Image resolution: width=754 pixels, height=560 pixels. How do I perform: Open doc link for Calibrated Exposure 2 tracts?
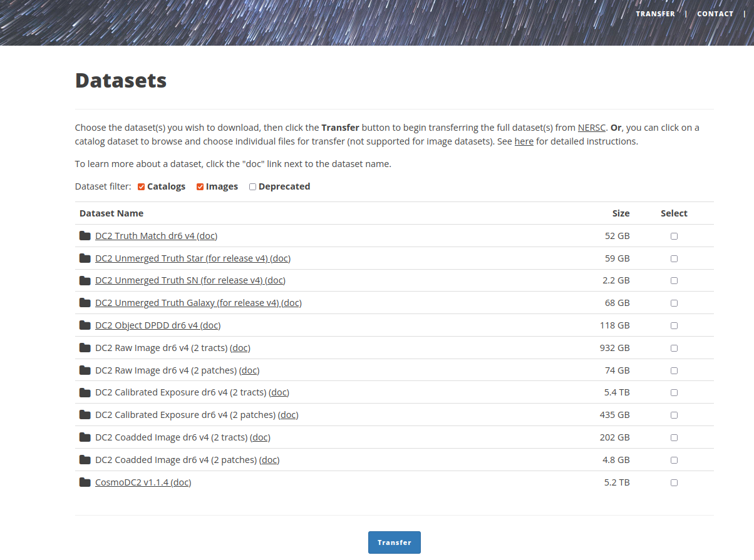(279, 392)
